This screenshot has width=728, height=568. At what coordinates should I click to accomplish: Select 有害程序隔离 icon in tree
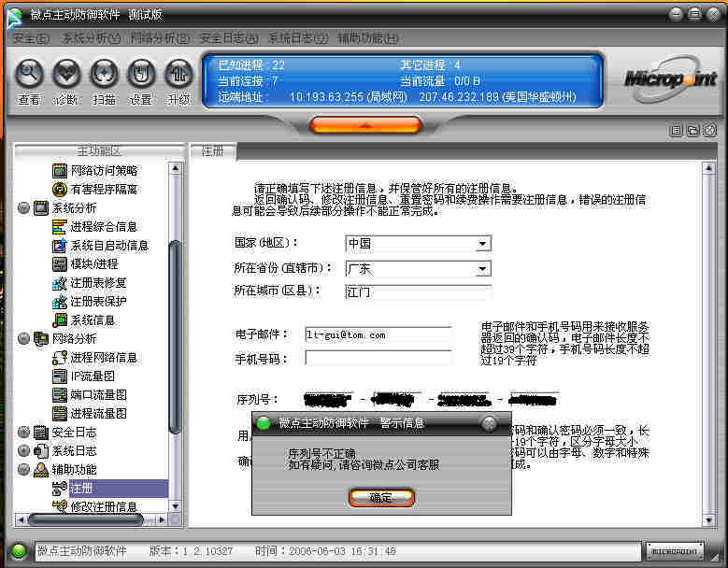pyautogui.click(x=60, y=190)
